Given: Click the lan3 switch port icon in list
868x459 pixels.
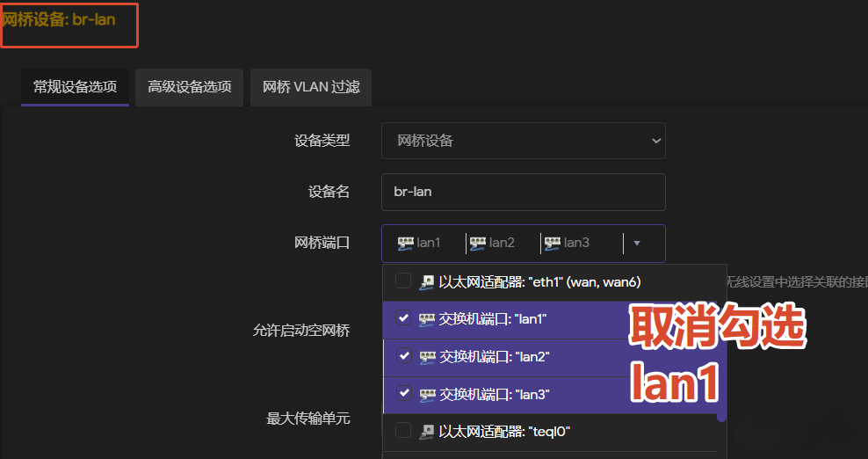Looking at the screenshot, I should (x=427, y=396).
